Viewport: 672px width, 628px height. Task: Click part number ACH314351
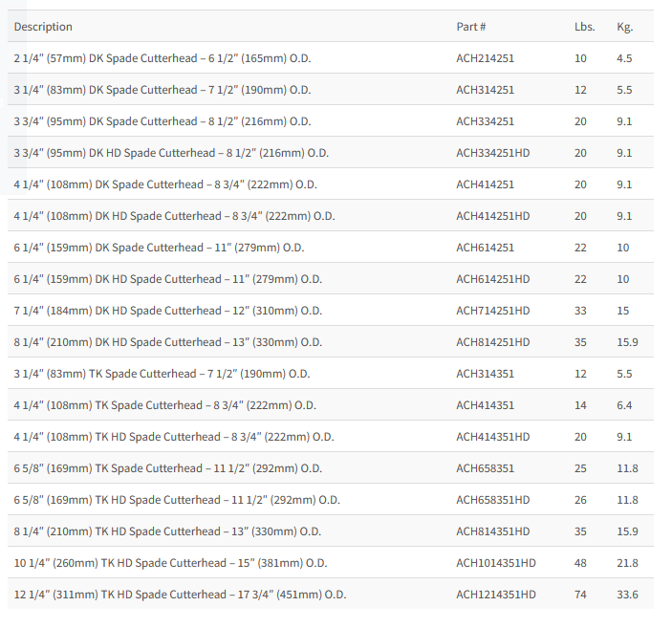click(x=485, y=374)
